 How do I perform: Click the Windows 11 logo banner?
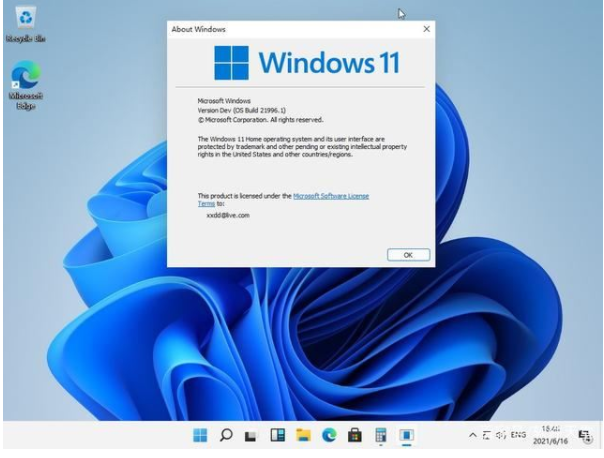(307, 63)
